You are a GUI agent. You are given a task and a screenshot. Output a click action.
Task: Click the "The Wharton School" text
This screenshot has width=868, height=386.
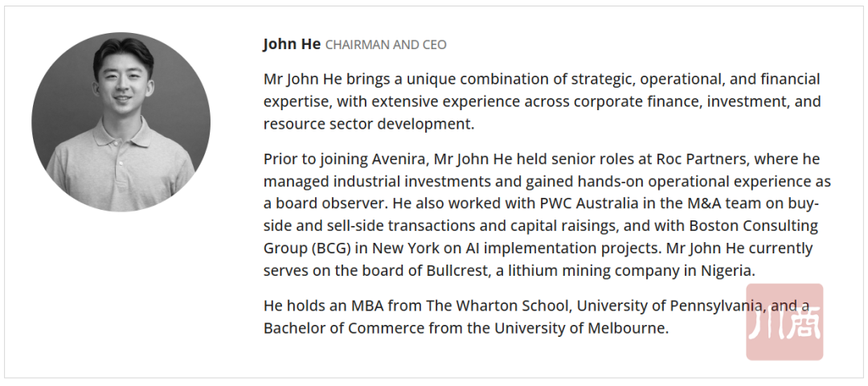pos(501,306)
